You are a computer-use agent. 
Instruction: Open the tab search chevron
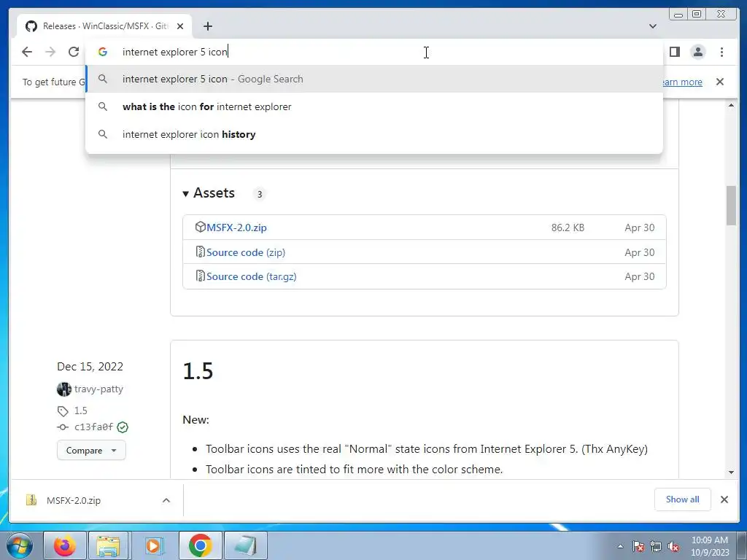pos(653,26)
